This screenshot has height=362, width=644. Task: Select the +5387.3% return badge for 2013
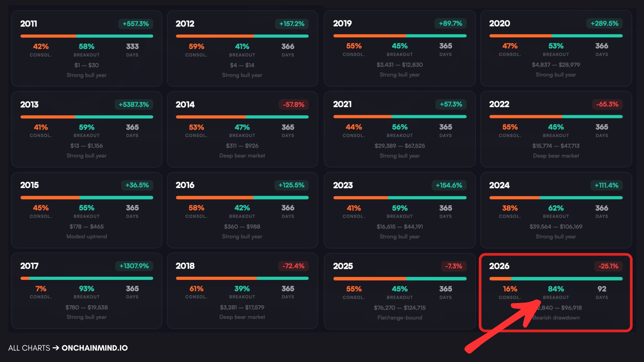(133, 105)
